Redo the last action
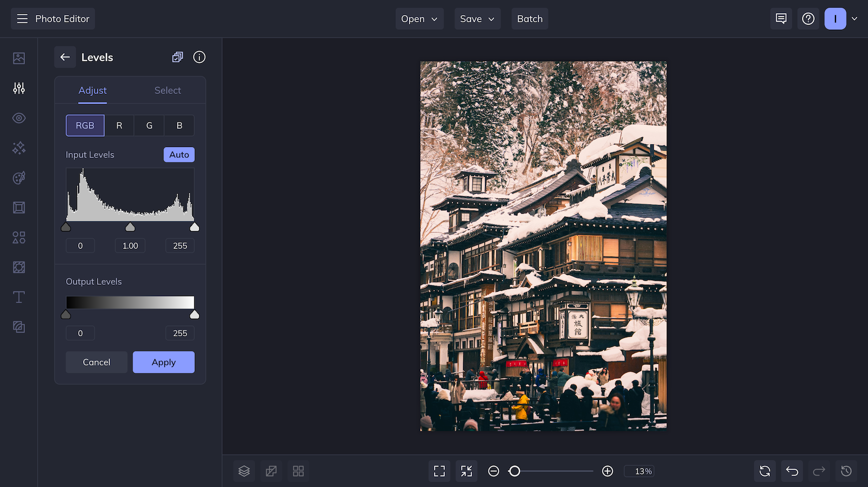Image resolution: width=868 pixels, height=487 pixels. tap(819, 471)
